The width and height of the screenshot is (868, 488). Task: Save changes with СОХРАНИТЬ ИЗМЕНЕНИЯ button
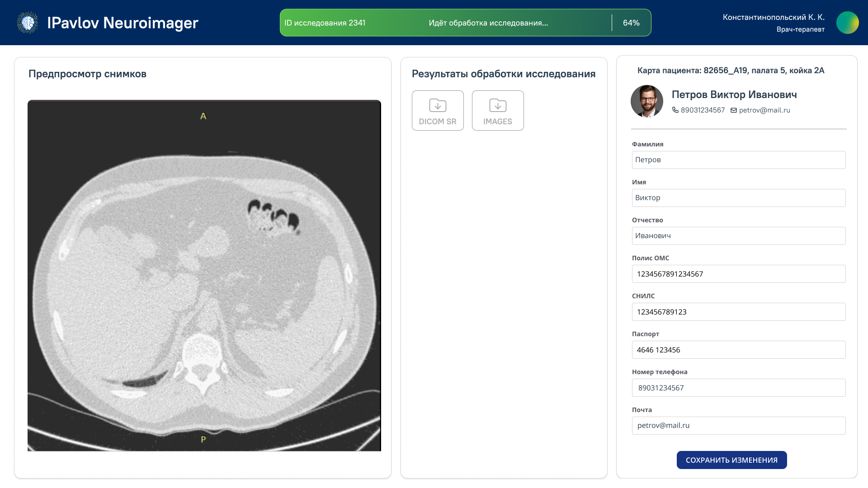pyautogui.click(x=731, y=460)
